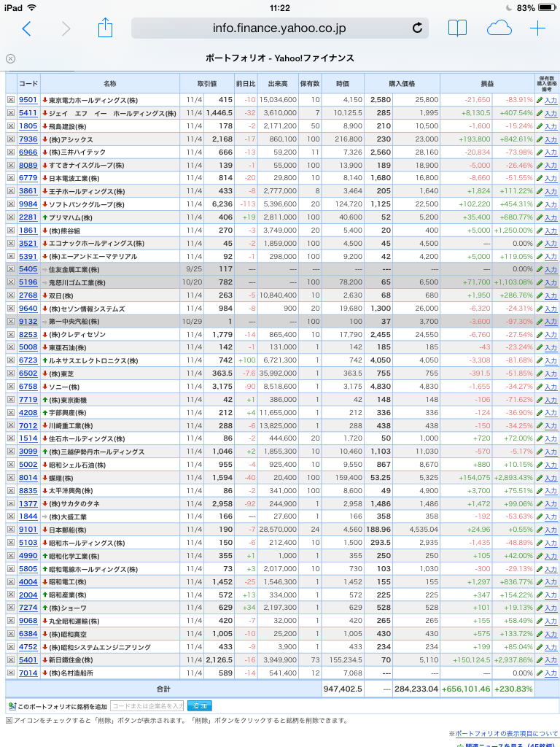Image resolution: width=560 pixels, height=747 pixels.
Task: Click delete X box for row 3099
Action: 11,451
